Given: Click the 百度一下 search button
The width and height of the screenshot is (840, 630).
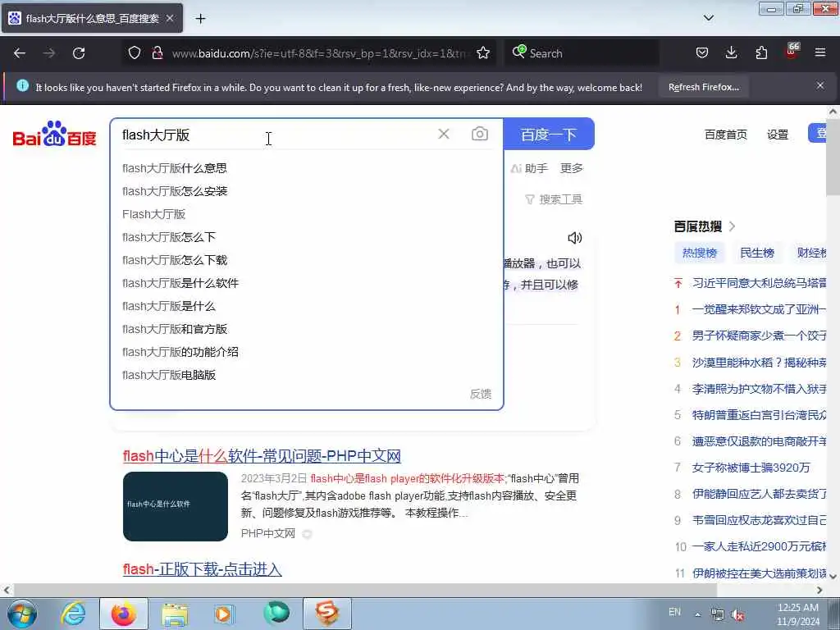Looking at the screenshot, I should [x=549, y=134].
